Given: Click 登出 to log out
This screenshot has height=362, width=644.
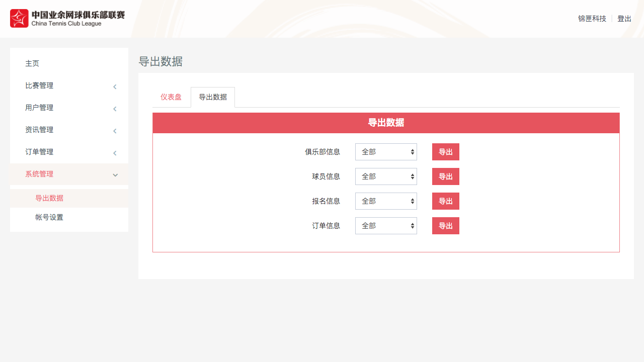Looking at the screenshot, I should (624, 19).
